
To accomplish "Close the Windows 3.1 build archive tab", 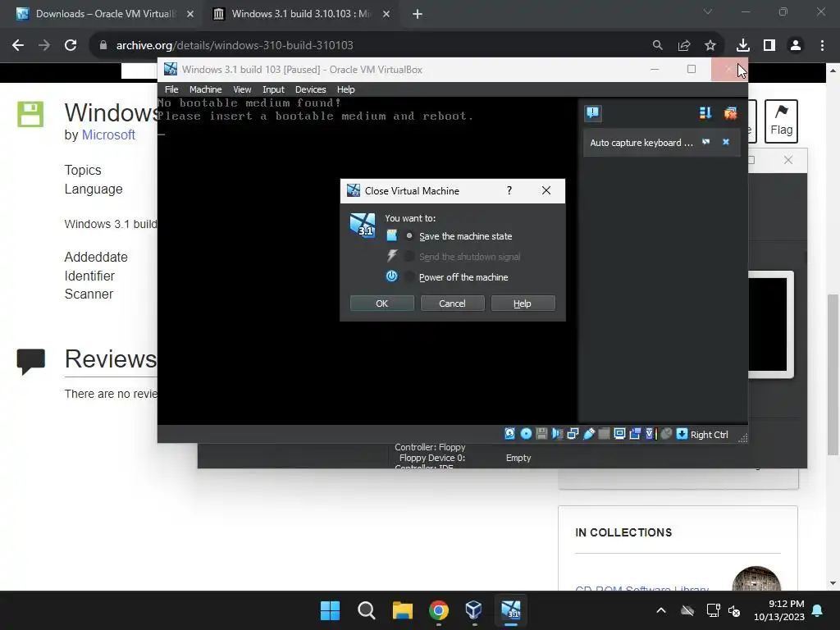I will tap(386, 14).
